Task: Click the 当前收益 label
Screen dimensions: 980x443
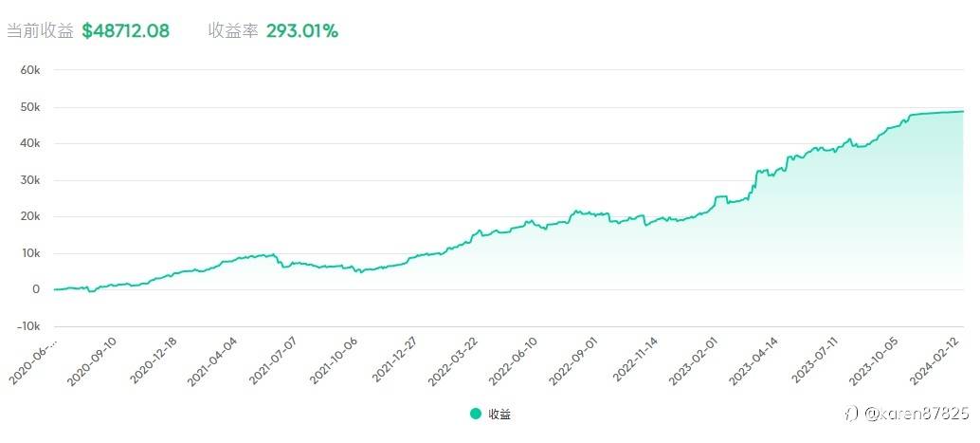Action: (39, 30)
